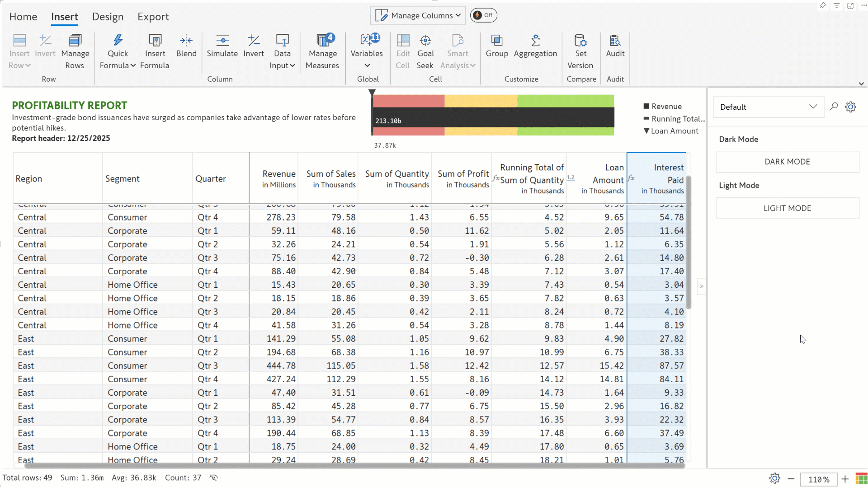
Task: Toggle the Off switch beside Manage Columns
Action: click(483, 15)
